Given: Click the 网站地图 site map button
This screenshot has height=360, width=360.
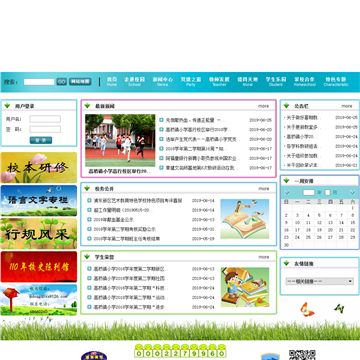Looking at the screenshot, I should click(80, 82).
